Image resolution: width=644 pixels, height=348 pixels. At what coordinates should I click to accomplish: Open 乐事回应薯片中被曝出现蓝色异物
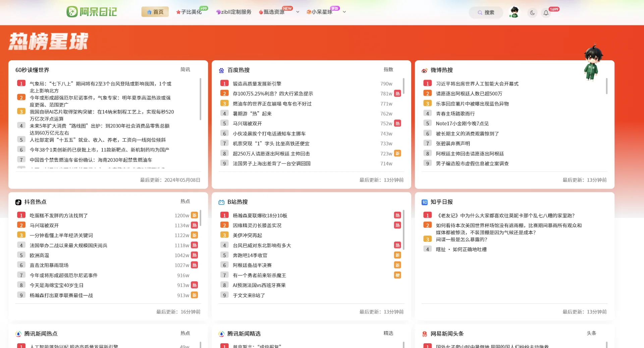tap(472, 104)
